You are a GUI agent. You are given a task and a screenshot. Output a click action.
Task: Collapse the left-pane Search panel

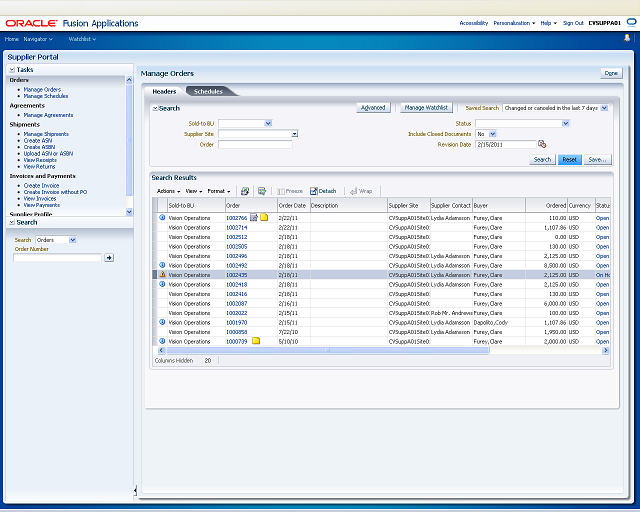(12, 223)
